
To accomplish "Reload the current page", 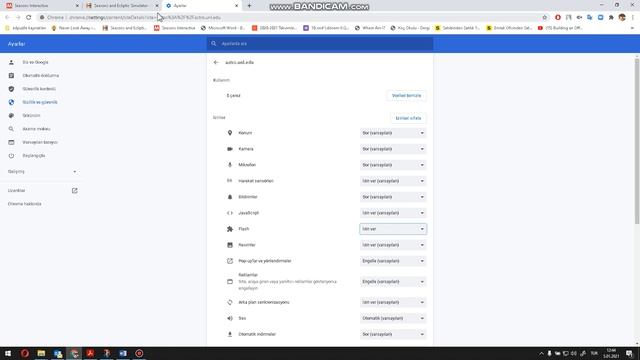I will tap(29, 18).
